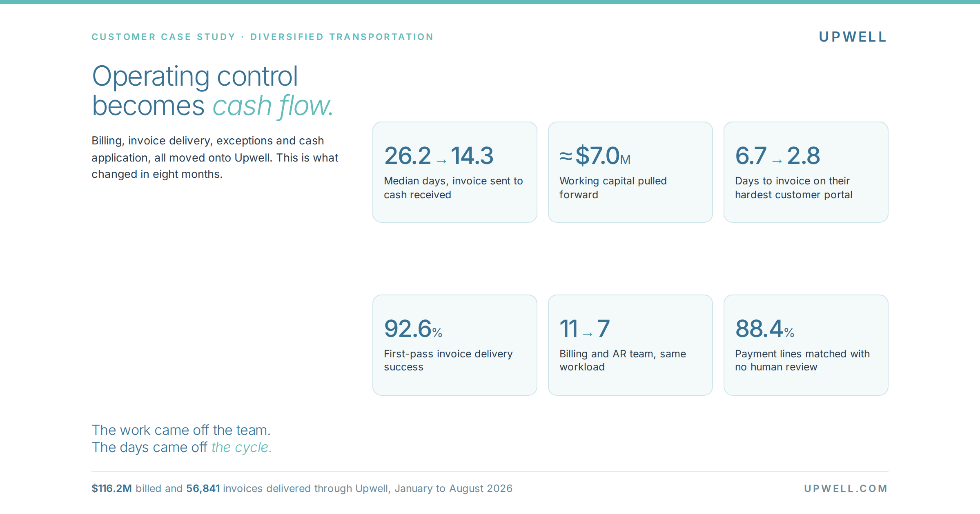This screenshot has width=980, height=514.
Task: Click the '88.4%' metric value
Action: [x=765, y=328]
